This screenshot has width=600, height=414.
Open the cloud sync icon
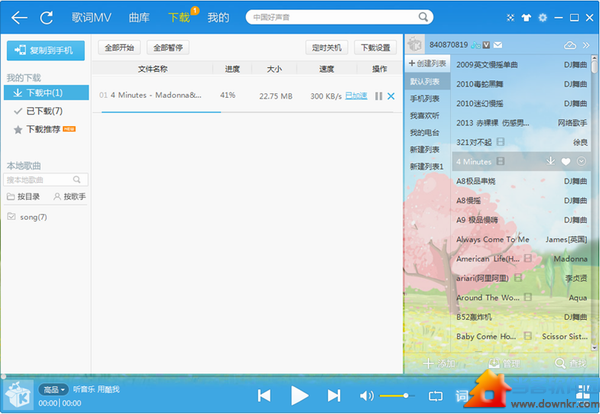[570, 45]
